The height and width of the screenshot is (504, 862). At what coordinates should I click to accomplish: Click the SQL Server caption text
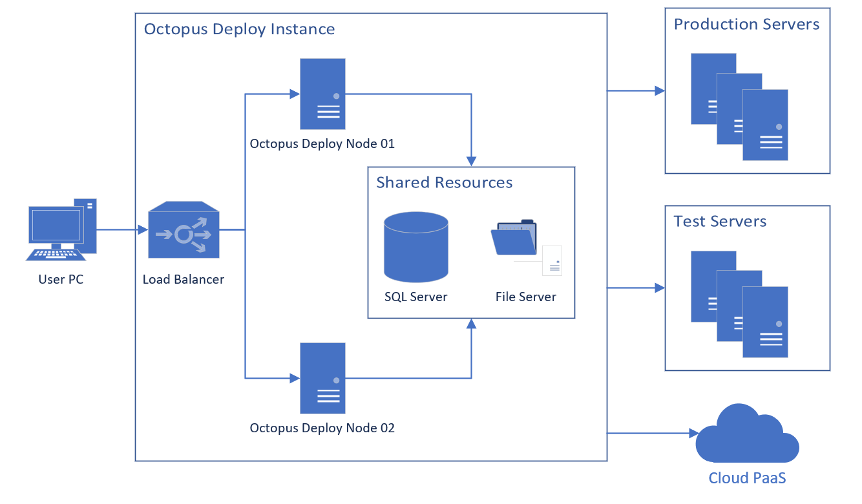click(x=415, y=297)
